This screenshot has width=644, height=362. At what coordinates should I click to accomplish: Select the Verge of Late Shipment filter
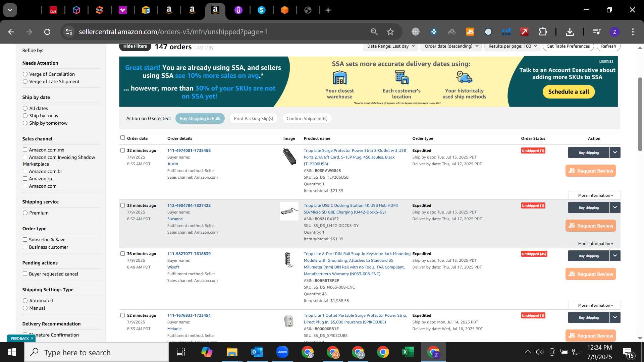pyautogui.click(x=25, y=81)
